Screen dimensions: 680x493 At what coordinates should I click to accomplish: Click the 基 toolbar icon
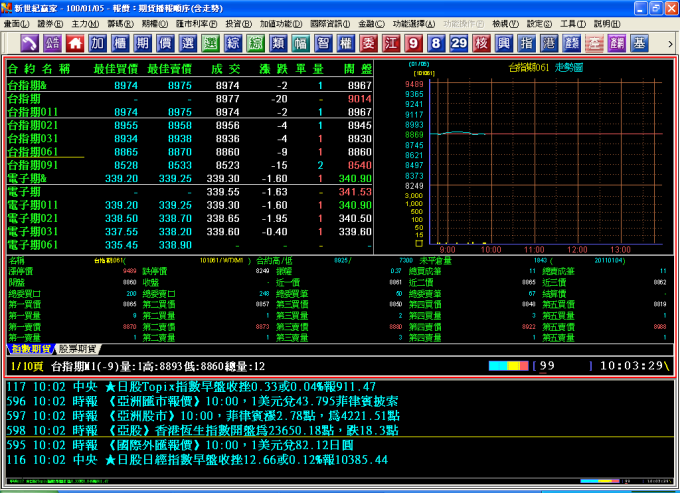click(639, 43)
